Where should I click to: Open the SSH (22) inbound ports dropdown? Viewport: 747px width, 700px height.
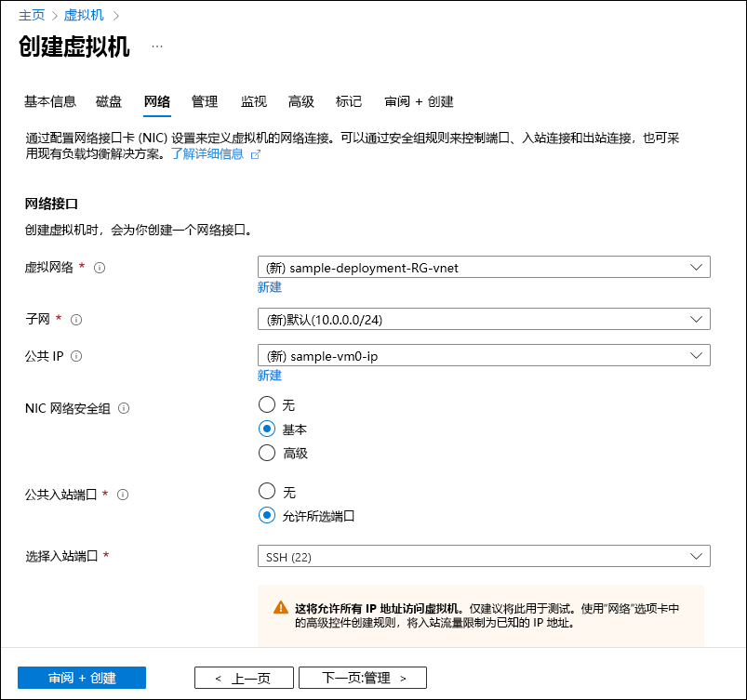483,555
